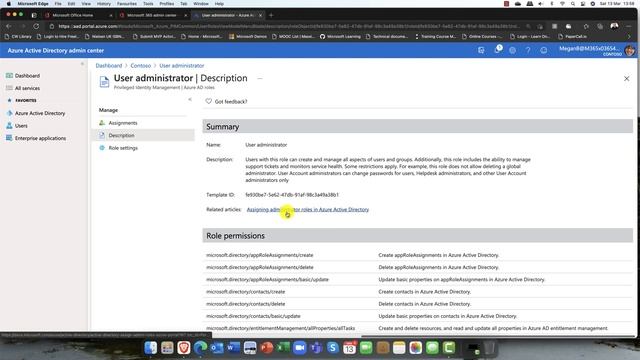Viewport: 640px width, 360px height.
Task: Open a new browser tab
Action: (x=271, y=15)
